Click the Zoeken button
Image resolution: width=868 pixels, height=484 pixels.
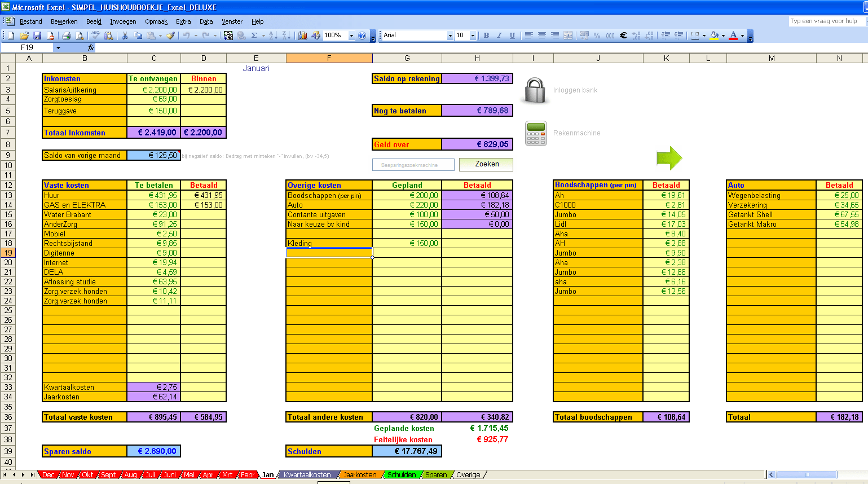click(486, 164)
